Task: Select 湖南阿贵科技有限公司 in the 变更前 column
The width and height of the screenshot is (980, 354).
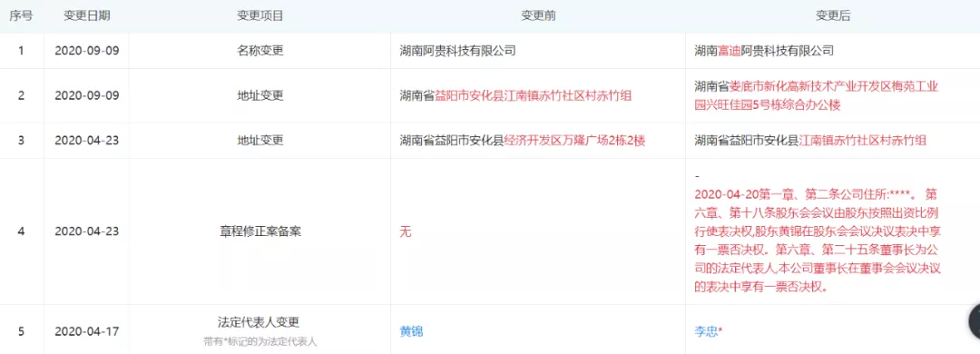Action: coord(458,51)
